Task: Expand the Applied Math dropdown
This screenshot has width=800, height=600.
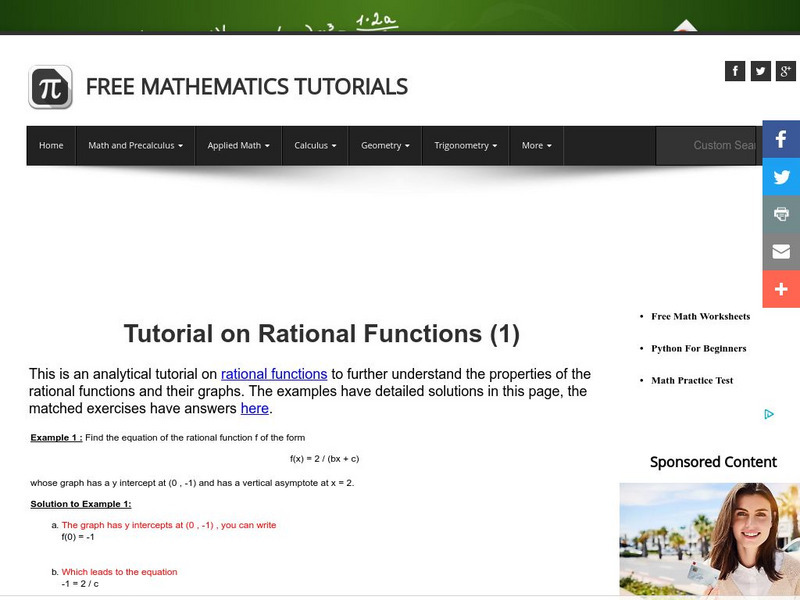Action: tap(238, 145)
